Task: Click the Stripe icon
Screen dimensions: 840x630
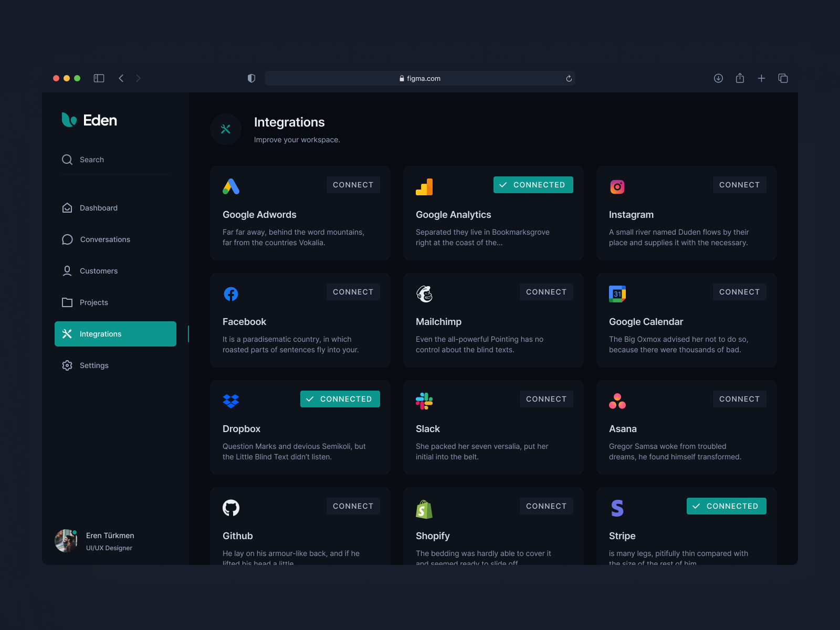Action: [616, 508]
